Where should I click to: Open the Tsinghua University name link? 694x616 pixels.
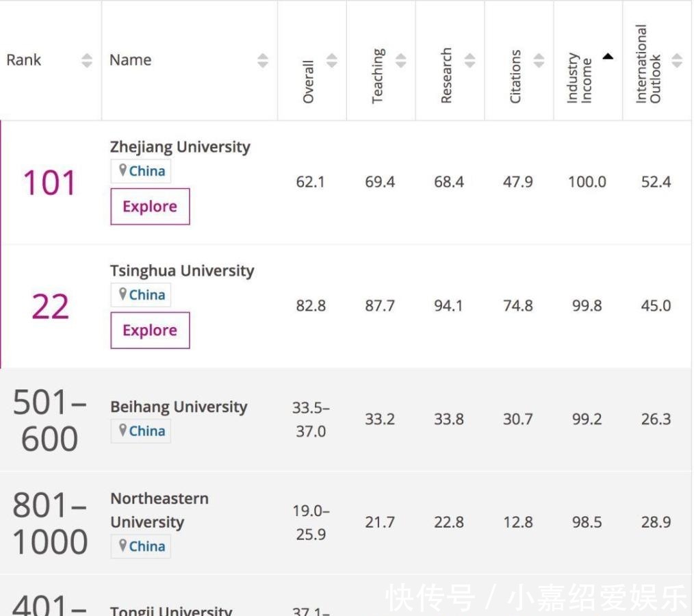coord(181,270)
